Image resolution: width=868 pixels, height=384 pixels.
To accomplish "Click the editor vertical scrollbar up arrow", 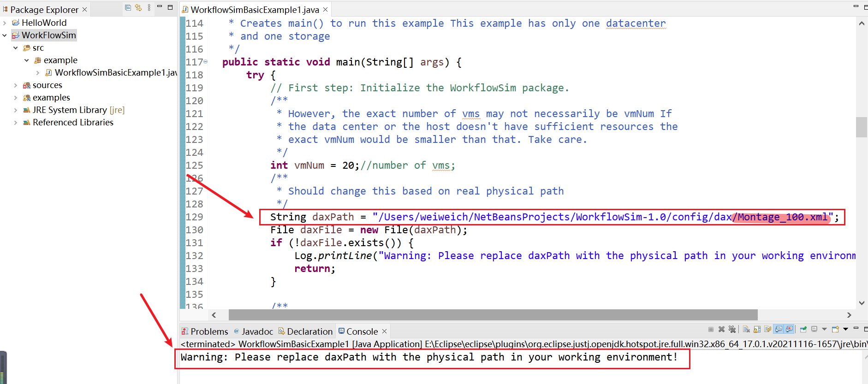I will (x=862, y=23).
